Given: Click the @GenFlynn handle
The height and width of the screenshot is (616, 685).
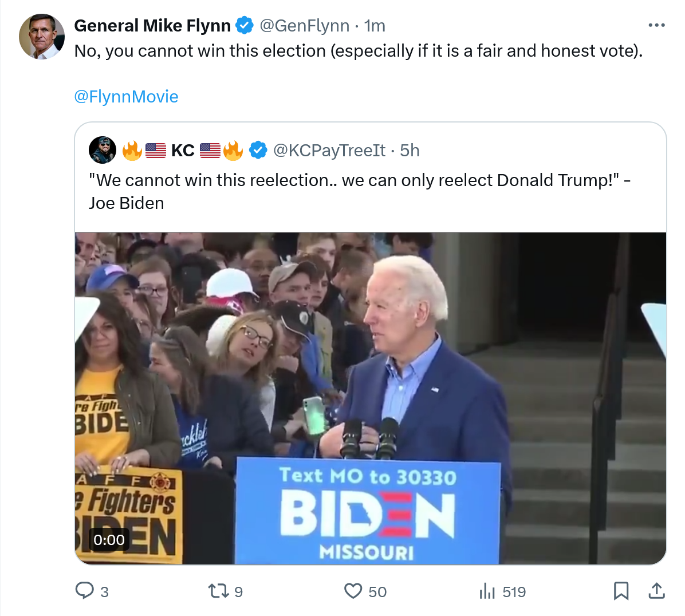Looking at the screenshot, I should [304, 26].
